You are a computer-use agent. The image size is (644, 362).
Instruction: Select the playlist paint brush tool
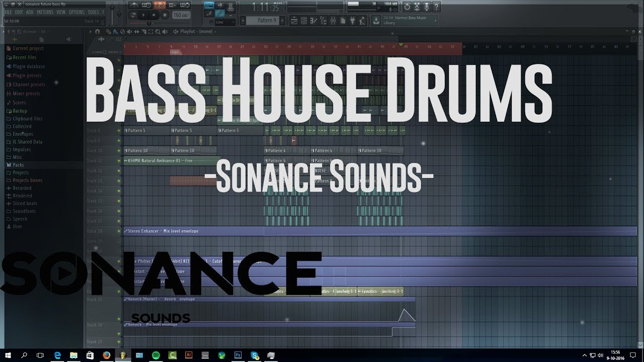pos(115,32)
